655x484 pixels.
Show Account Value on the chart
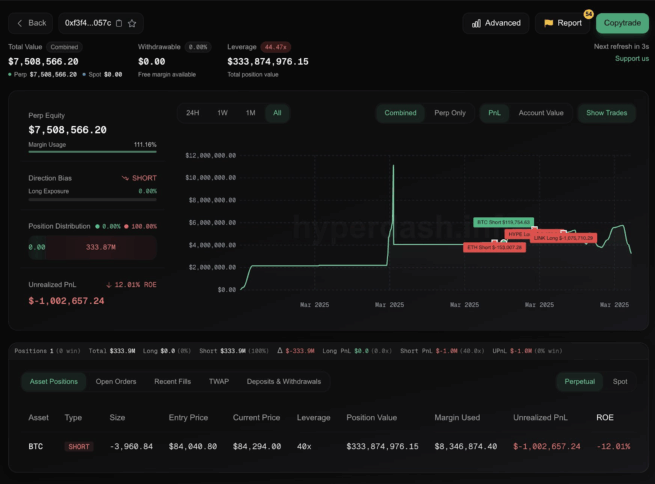(x=541, y=113)
